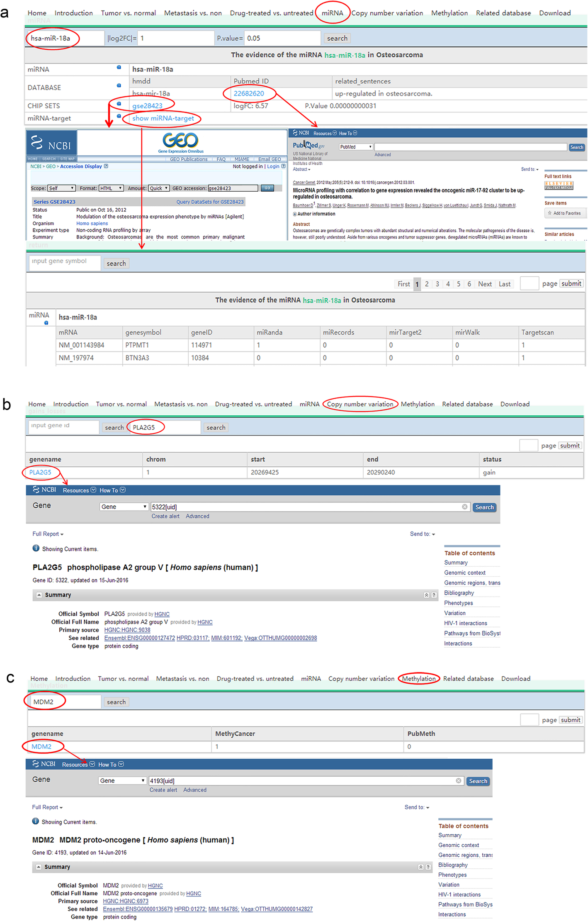Click the help icon beside CHIP SETS label
The height and width of the screenshot is (921, 588).
(x=119, y=104)
